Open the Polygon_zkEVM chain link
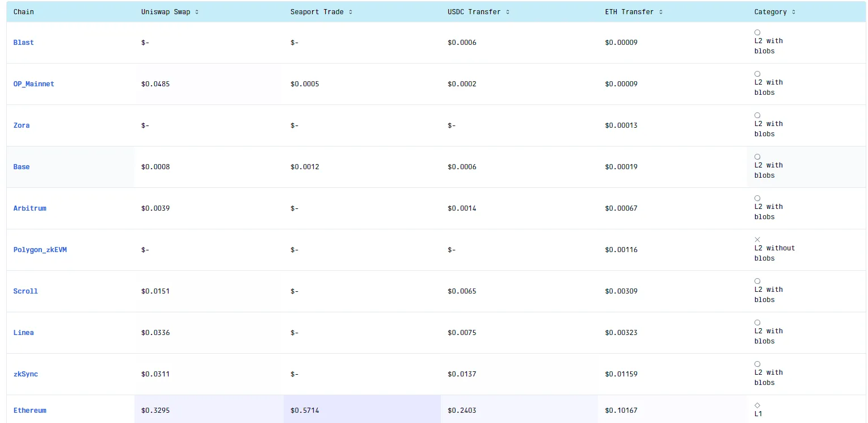 (x=40, y=250)
